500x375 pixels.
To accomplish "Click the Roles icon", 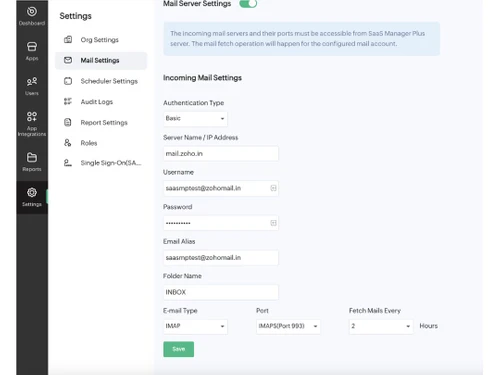I will 68,143.
